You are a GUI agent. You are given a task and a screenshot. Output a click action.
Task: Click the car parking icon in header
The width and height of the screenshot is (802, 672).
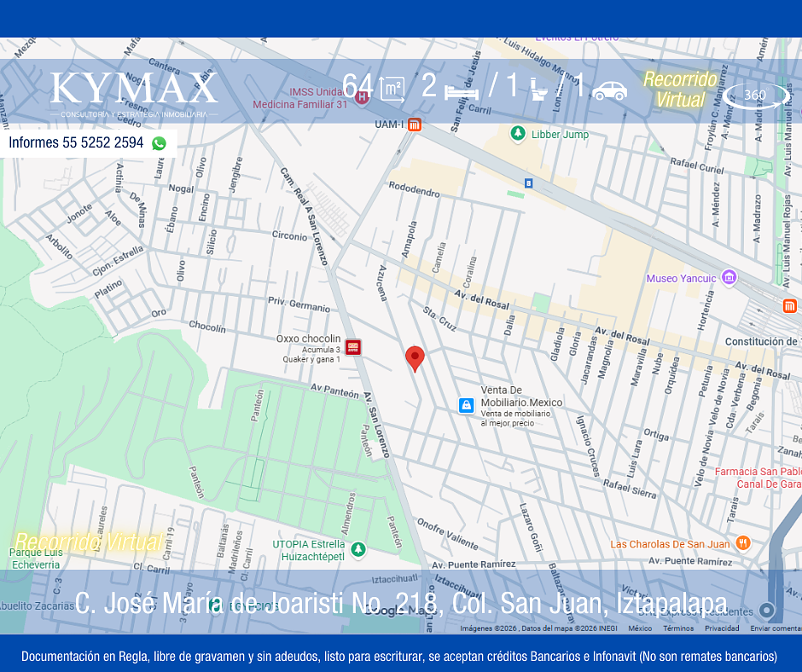coord(609,90)
